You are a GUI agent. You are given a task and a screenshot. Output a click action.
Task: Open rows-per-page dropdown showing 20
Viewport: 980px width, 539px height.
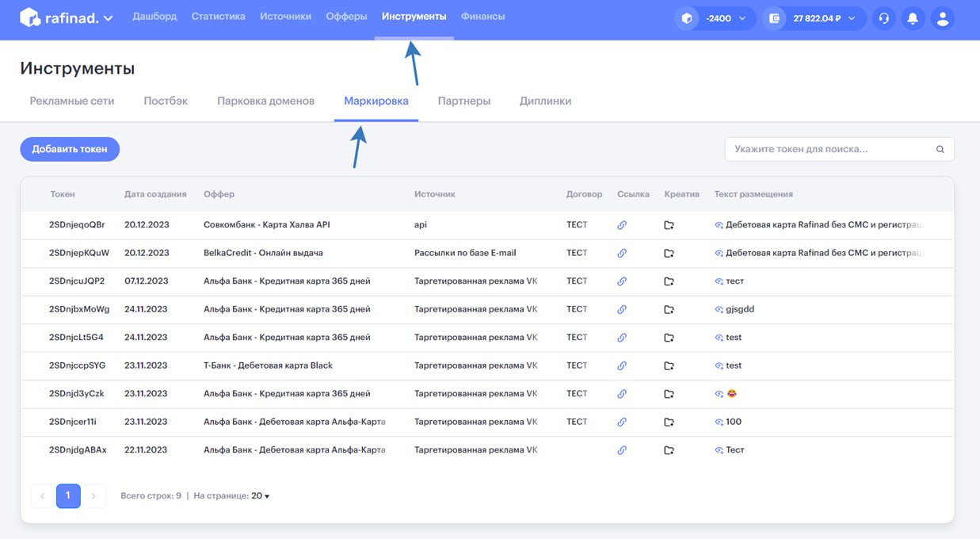261,496
